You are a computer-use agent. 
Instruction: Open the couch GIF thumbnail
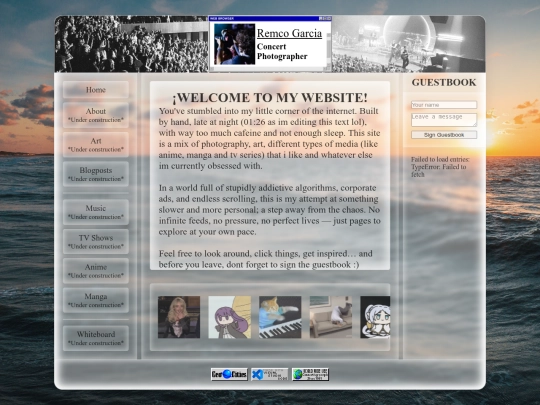pos(331,317)
